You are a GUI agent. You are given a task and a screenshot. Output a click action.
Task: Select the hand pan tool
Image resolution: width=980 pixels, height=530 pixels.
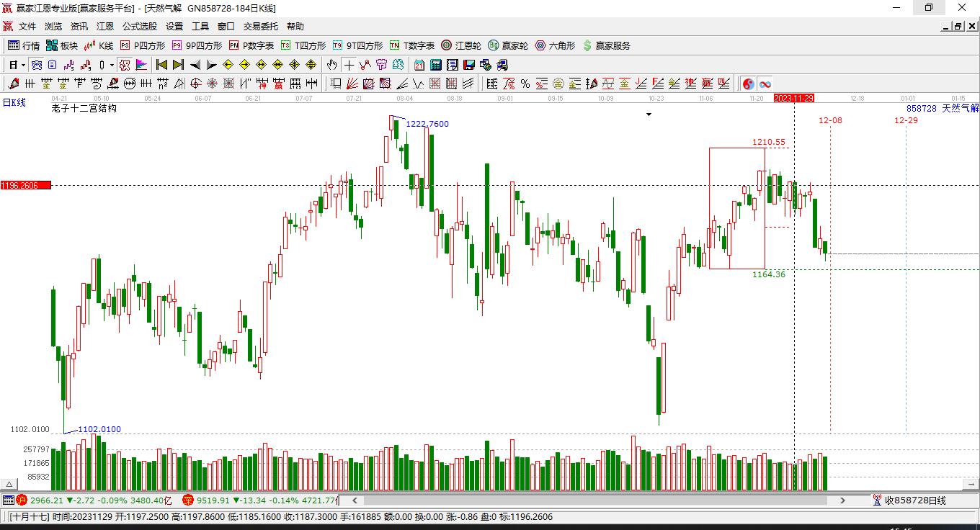tap(331, 65)
